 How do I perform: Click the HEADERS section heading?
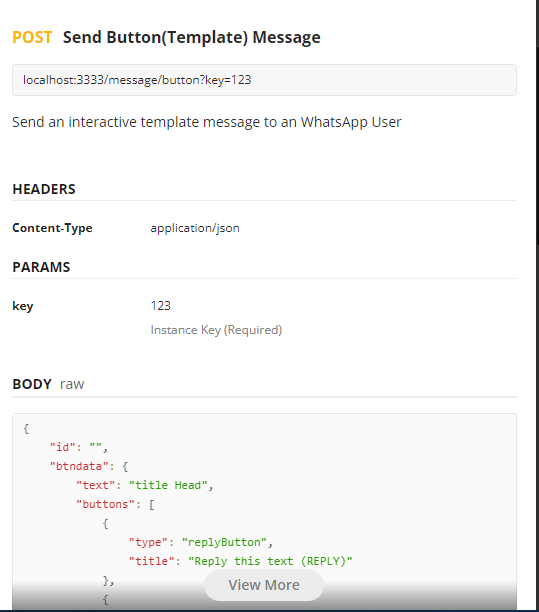[44, 189]
